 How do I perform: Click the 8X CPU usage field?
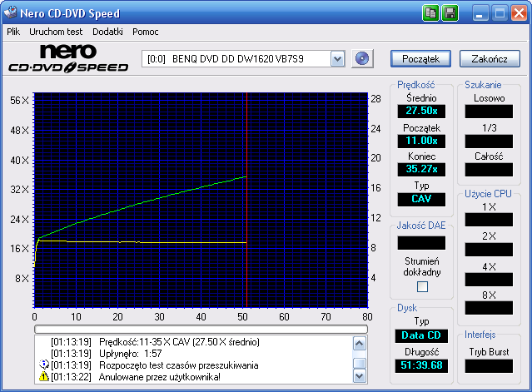pyautogui.click(x=489, y=308)
